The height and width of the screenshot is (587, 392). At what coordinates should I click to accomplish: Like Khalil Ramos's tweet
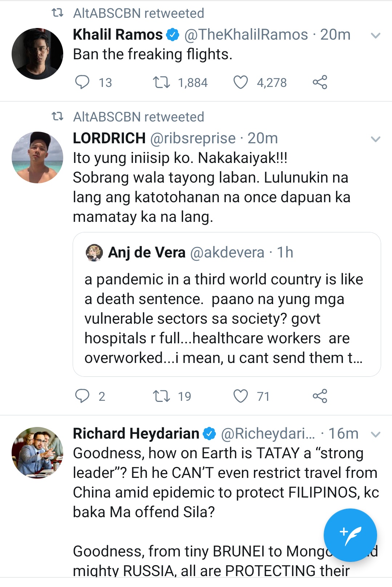click(241, 82)
